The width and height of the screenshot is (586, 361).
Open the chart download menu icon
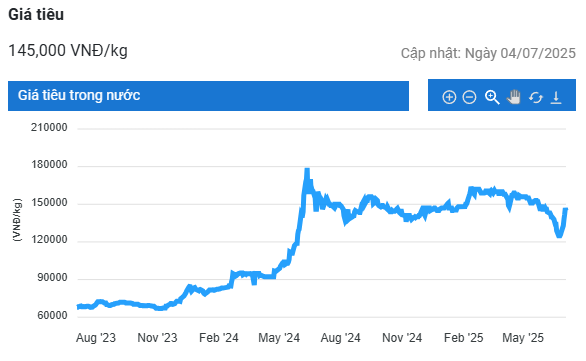coord(556,98)
